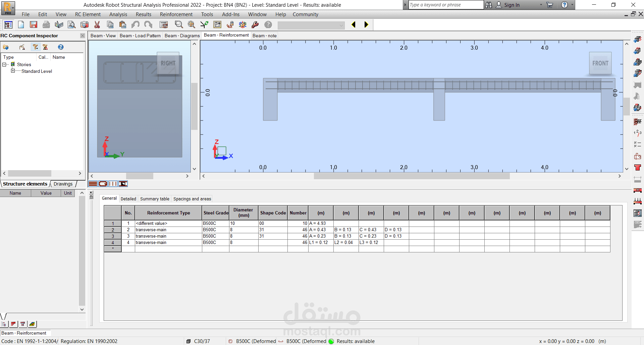The image size is (644, 345).
Task: Switch to Drawings tab in inspector
Action: point(63,184)
